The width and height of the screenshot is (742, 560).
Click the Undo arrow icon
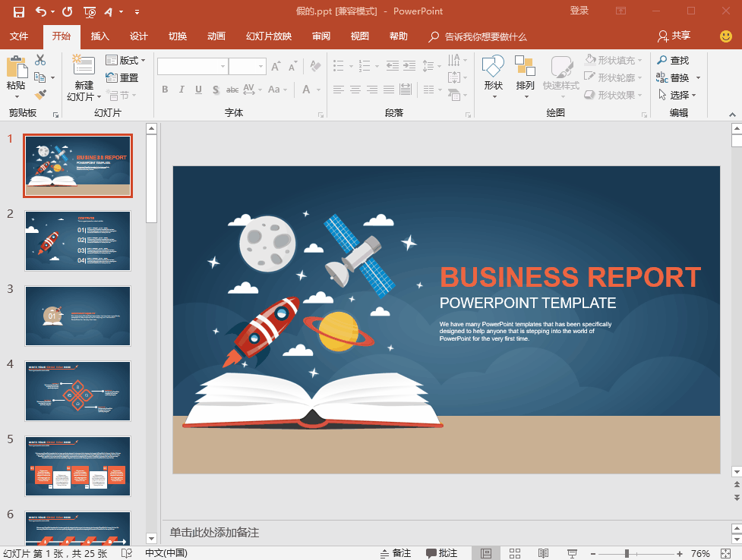41,11
